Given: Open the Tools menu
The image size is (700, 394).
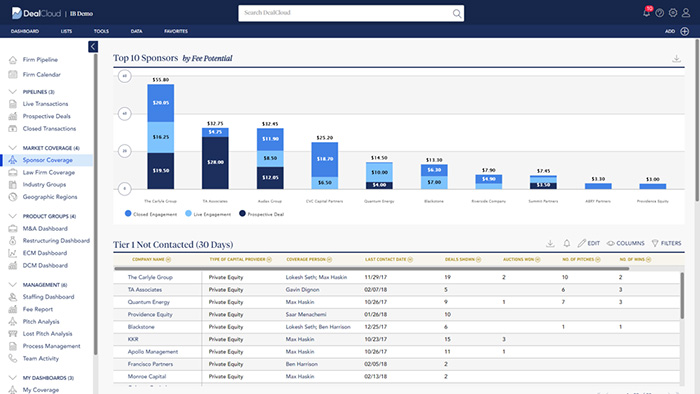Looking at the screenshot, I should click(x=101, y=31).
